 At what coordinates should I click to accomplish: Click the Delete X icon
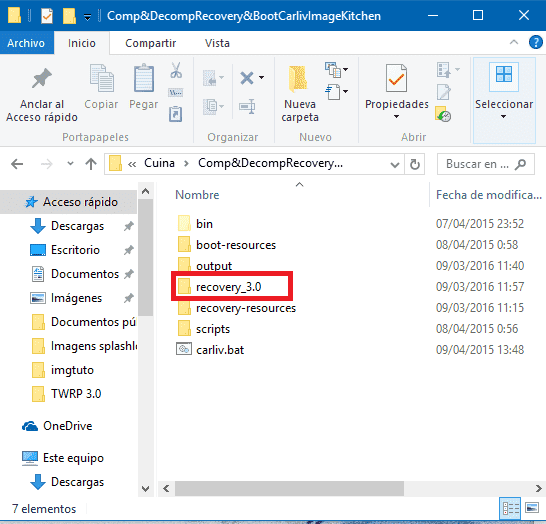[x=247, y=78]
